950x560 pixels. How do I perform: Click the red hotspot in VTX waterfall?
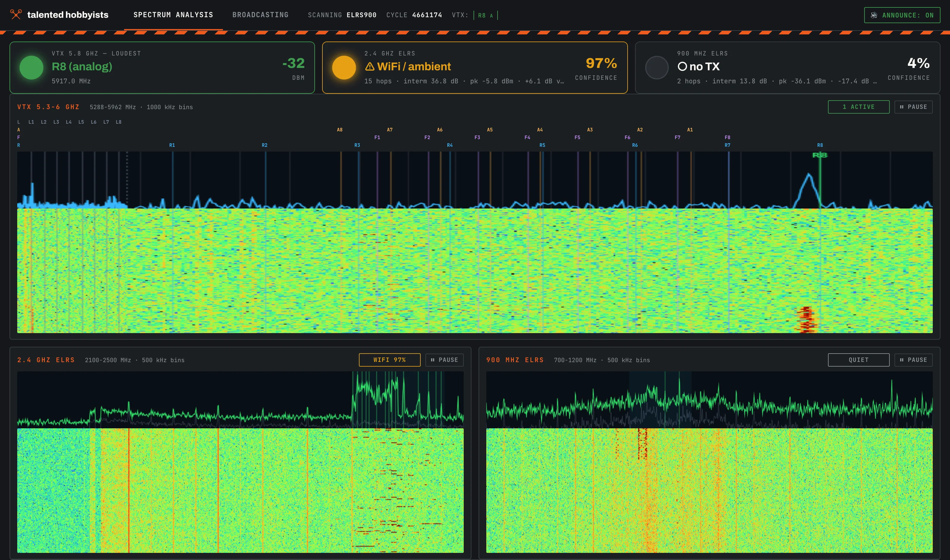click(x=806, y=319)
